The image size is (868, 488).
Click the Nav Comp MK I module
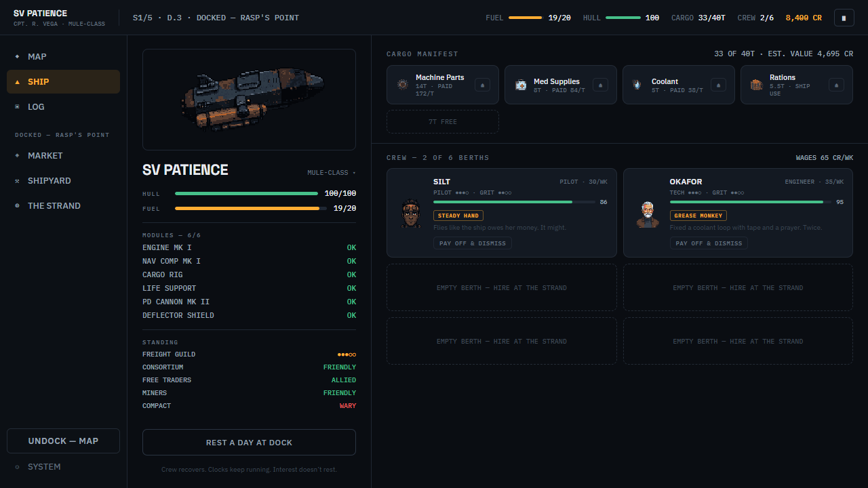249,262
